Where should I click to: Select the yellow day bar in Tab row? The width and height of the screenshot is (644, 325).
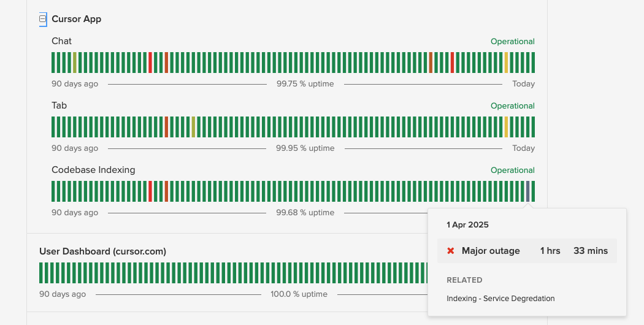point(506,127)
